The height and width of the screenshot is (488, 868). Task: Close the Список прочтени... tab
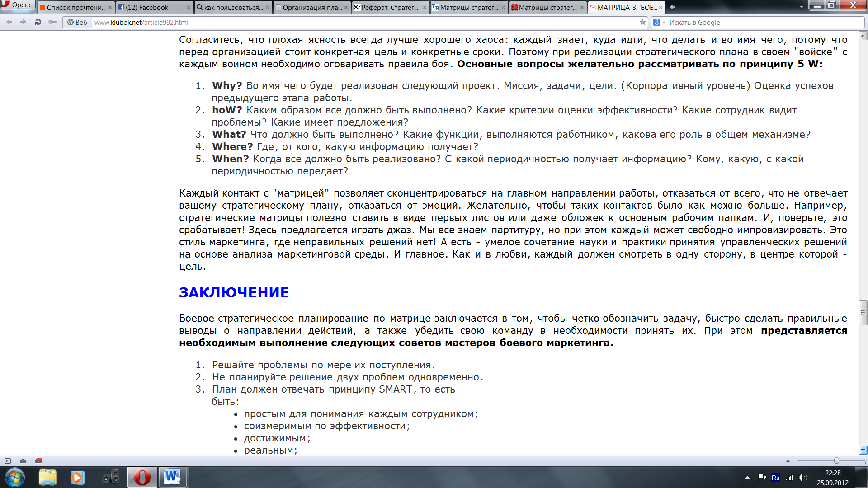pos(110,7)
